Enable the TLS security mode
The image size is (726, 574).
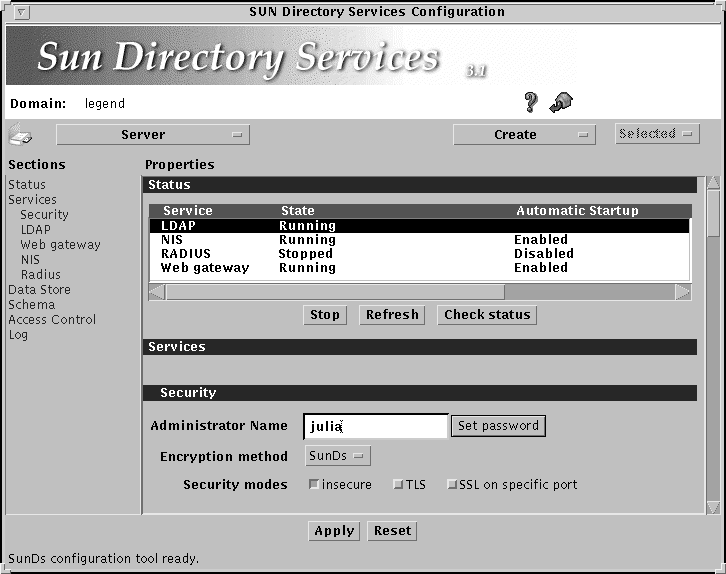click(398, 485)
